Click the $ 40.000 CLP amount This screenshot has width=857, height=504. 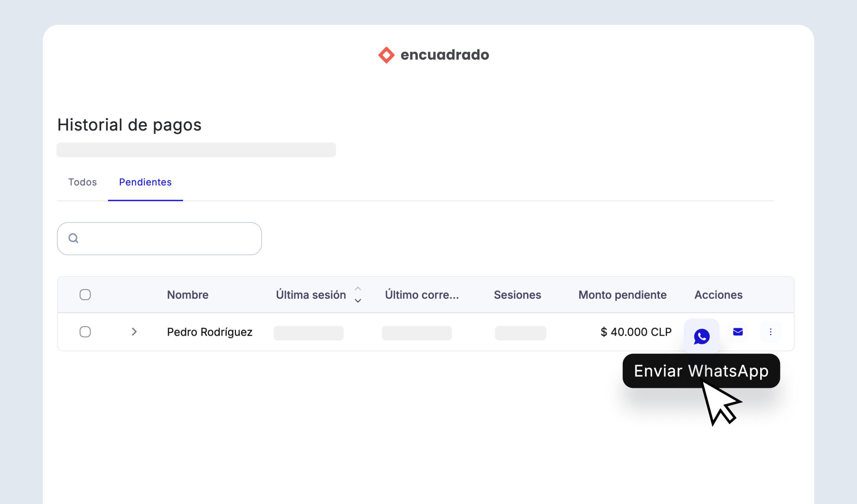(x=636, y=332)
